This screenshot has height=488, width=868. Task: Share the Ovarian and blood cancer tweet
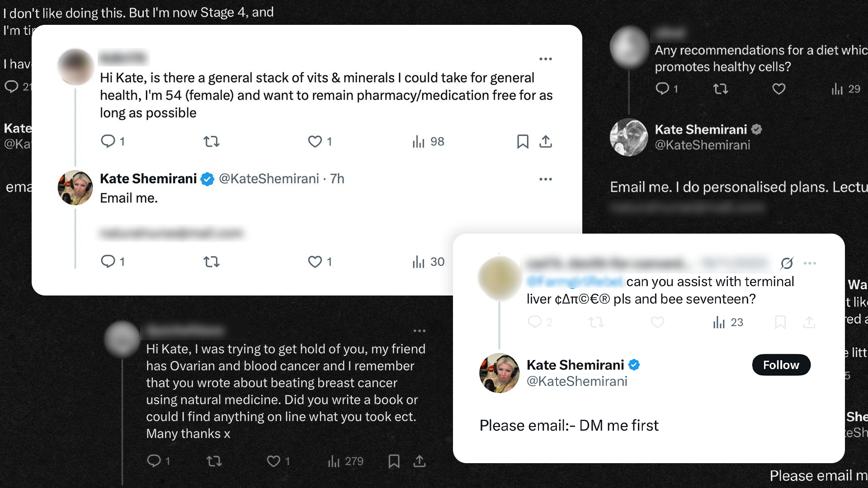click(x=420, y=461)
